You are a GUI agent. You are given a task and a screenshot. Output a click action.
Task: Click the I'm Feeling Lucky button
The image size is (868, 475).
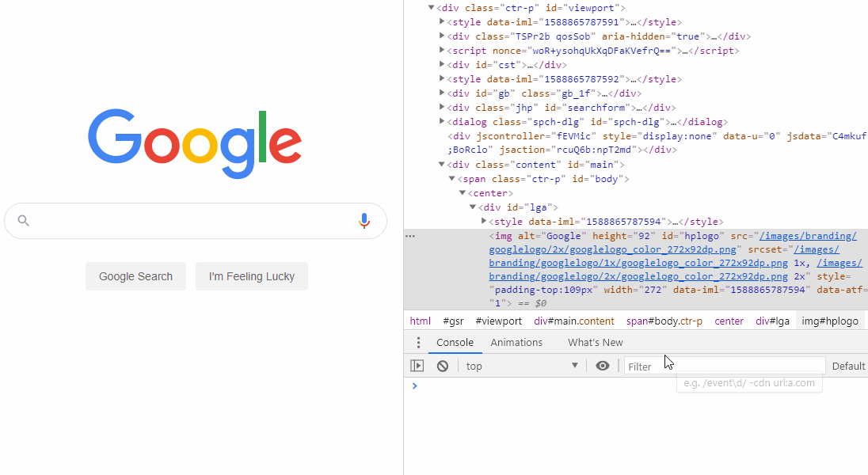(251, 276)
